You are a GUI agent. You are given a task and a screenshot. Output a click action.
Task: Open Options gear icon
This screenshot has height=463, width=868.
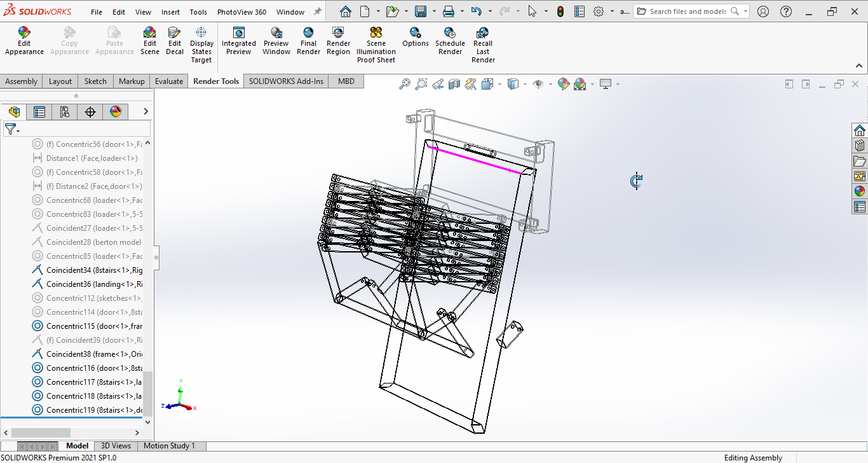click(599, 11)
